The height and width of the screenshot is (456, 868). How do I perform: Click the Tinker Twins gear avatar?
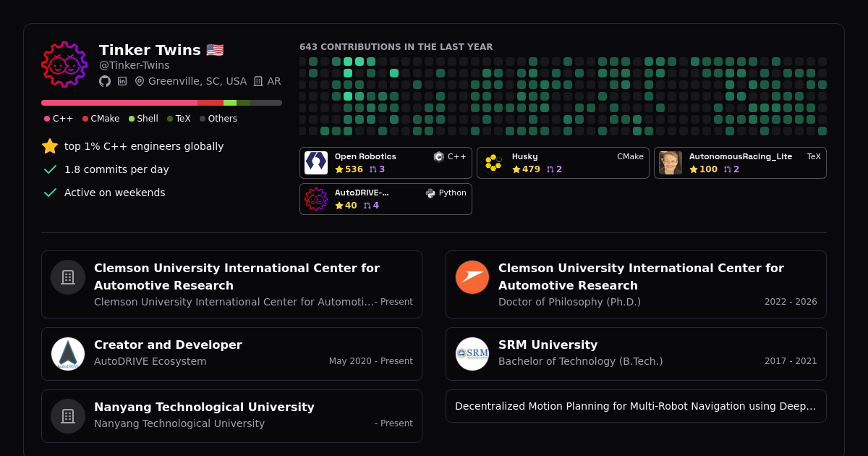point(64,64)
